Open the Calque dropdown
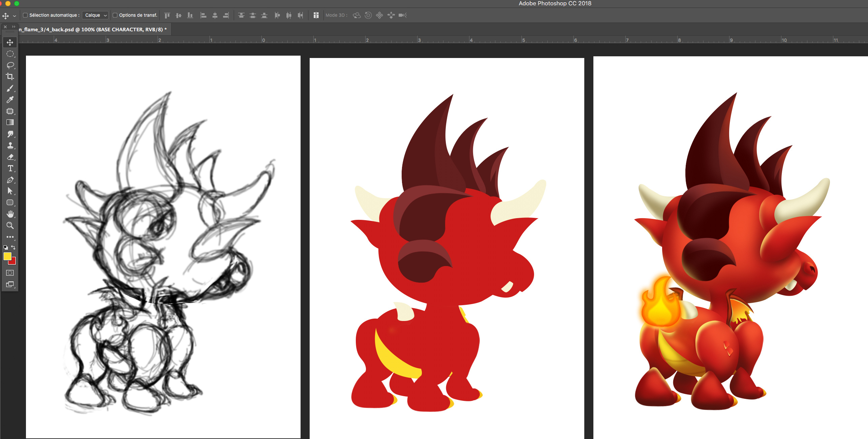 [x=95, y=15]
